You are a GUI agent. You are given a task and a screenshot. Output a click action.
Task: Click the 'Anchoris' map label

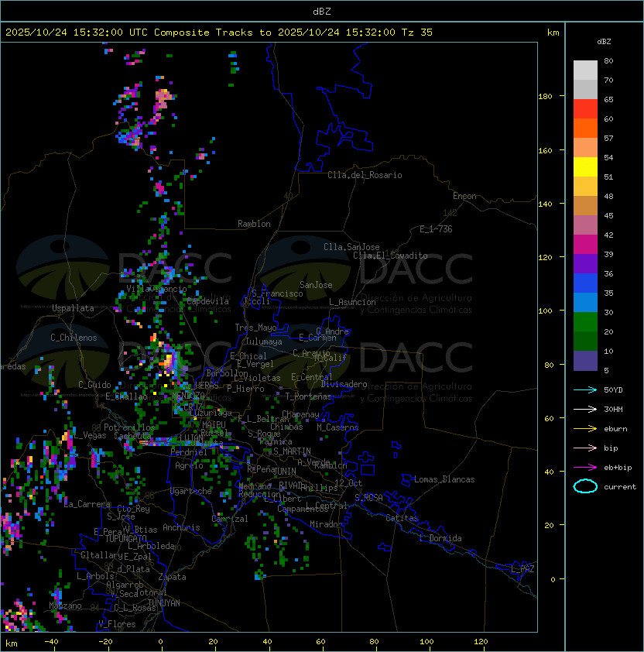(x=181, y=527)
